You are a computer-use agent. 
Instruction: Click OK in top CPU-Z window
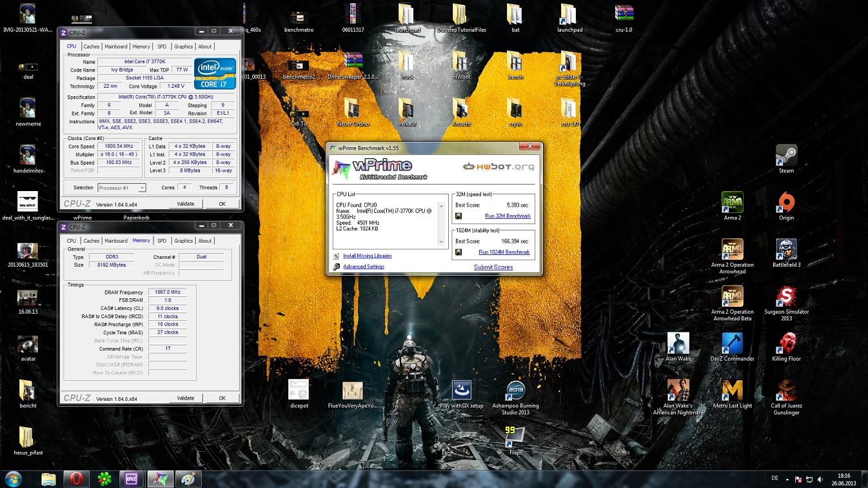[222, 204]
